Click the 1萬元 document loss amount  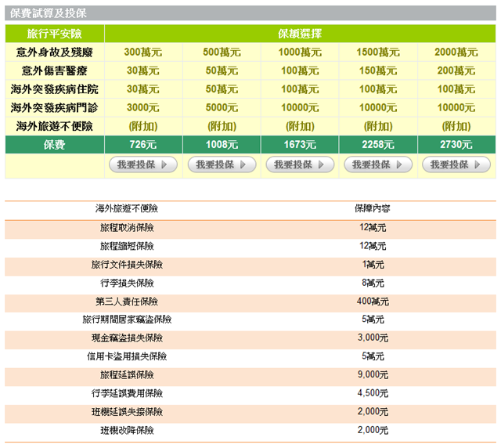[373, 265]
